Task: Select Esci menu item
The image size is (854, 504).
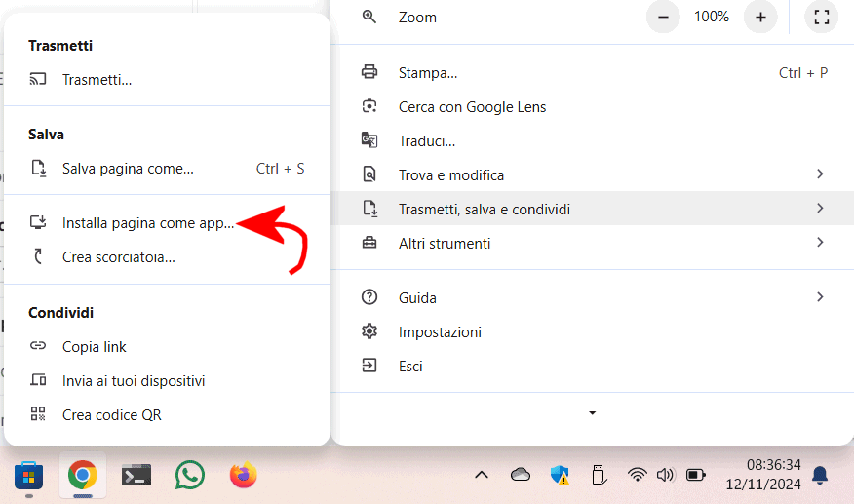Action: (x=593, y=367)
